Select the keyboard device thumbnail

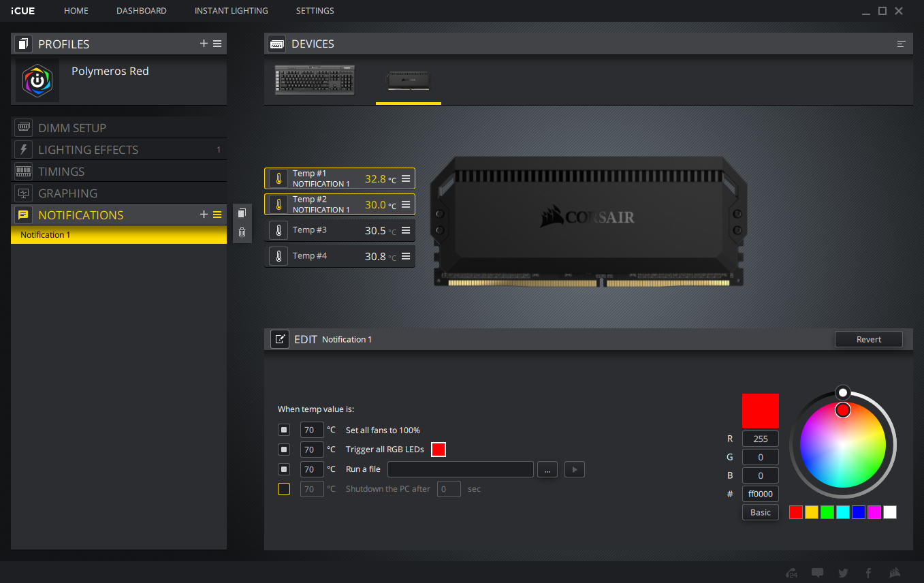(315, 80)
